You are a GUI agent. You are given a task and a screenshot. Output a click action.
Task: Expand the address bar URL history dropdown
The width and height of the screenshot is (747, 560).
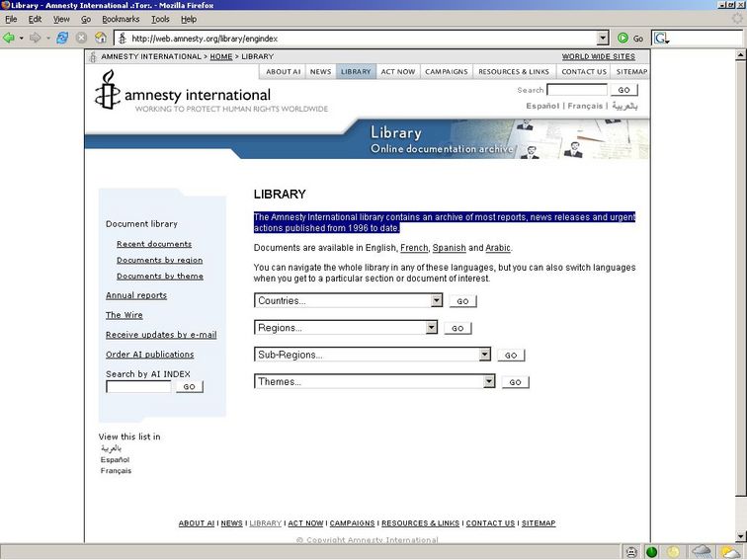tap(603, 39)
